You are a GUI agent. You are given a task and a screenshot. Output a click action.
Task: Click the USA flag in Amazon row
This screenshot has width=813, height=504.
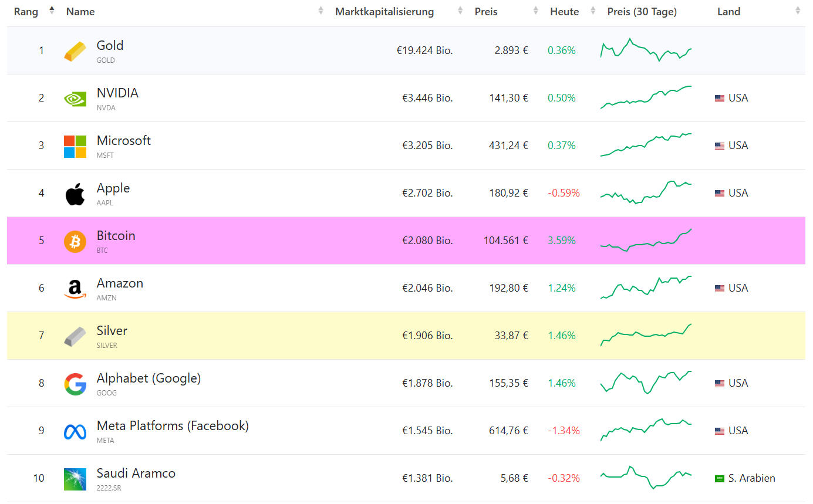(720, 289)
